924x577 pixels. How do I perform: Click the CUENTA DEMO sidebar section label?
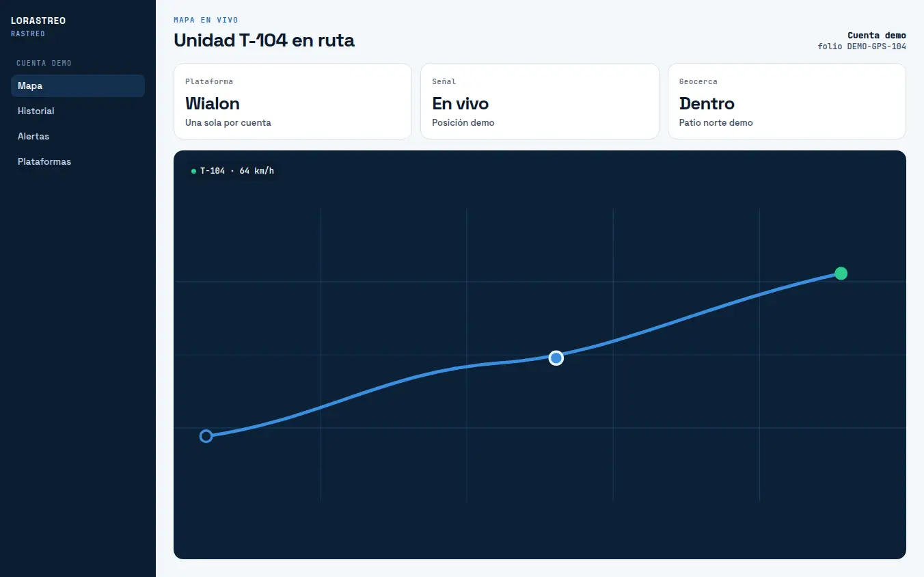point(44,63)
